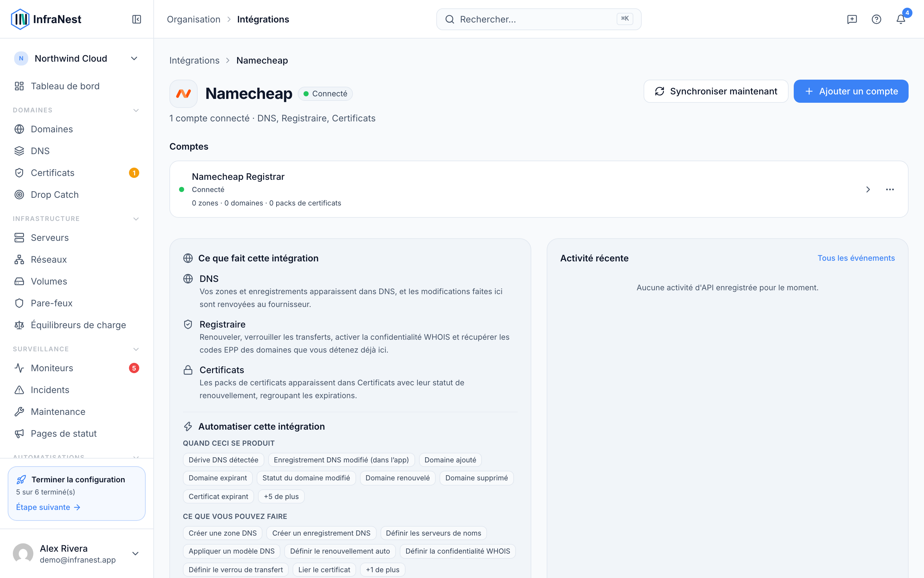Screen dimensions: 924x578
Task: Select Définir la confidentialité WHOIS action
Action: [458, 551]
